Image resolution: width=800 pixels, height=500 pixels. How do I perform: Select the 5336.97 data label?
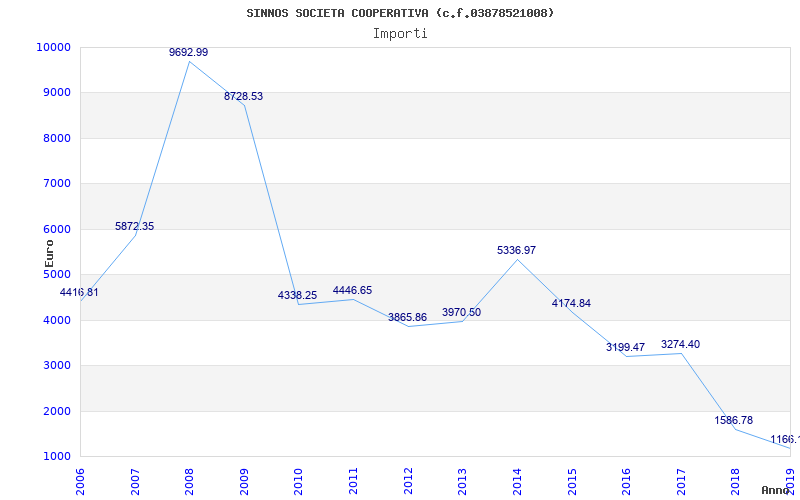(516, 251)
